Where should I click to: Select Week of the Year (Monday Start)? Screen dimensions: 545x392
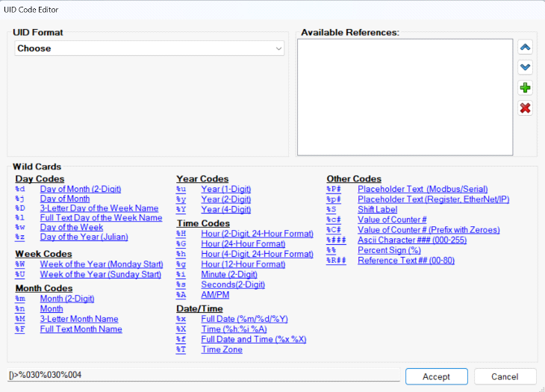pos(100,264)
